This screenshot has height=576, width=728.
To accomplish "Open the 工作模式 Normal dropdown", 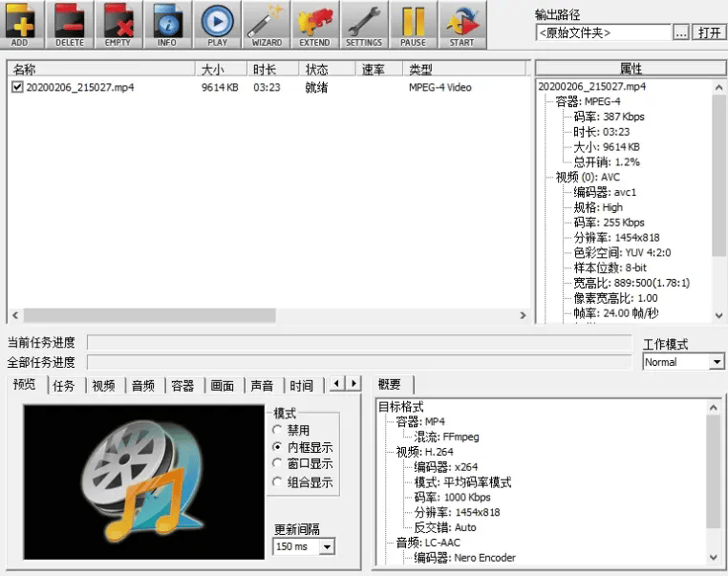I will (x=683, y=362).
